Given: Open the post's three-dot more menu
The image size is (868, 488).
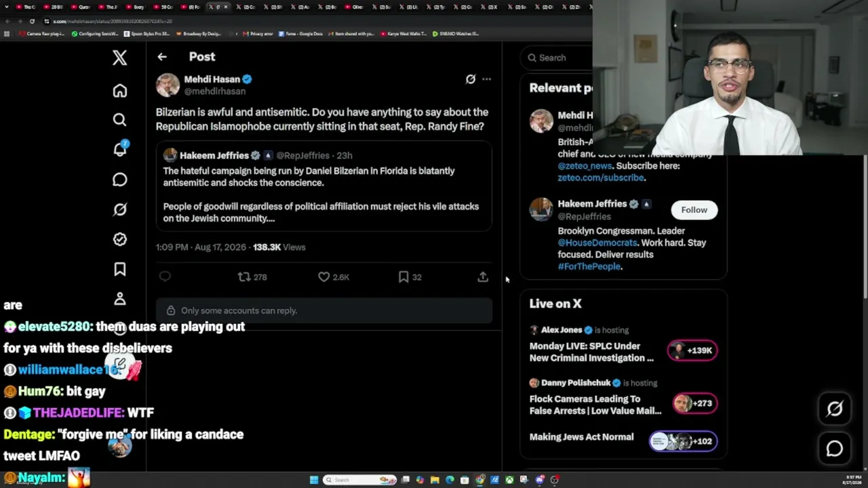Looking at the screenshot, I should pyautogui.click(x=486, y=79).
